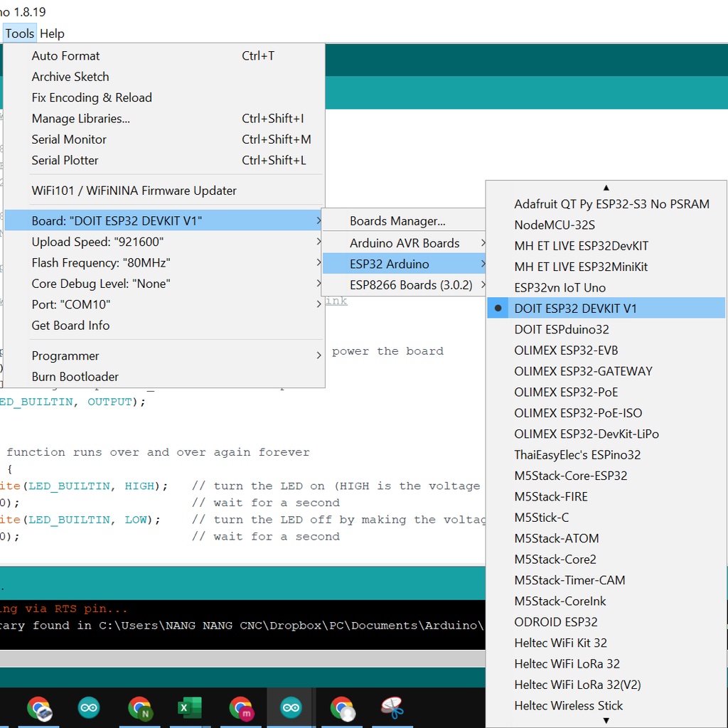Open Chrome with the pink m profile badge
This screenshot has width=728, height=728.
241,708
